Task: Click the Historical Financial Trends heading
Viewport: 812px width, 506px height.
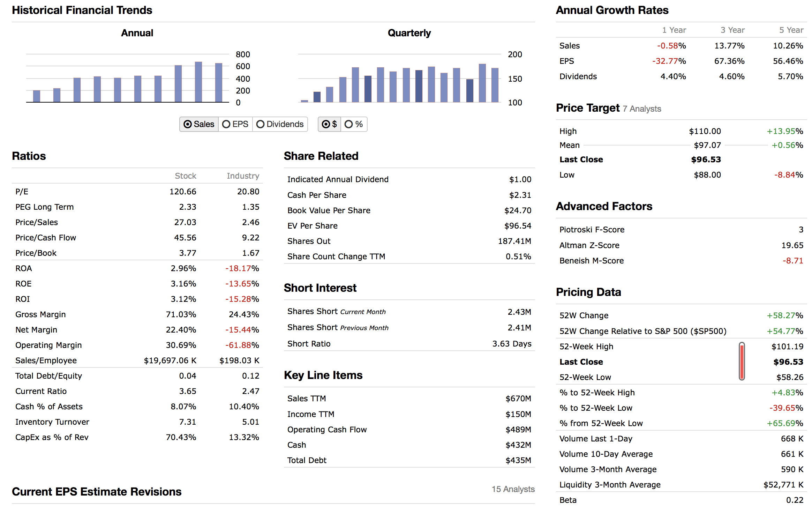Action: click(x=82, y=10)
